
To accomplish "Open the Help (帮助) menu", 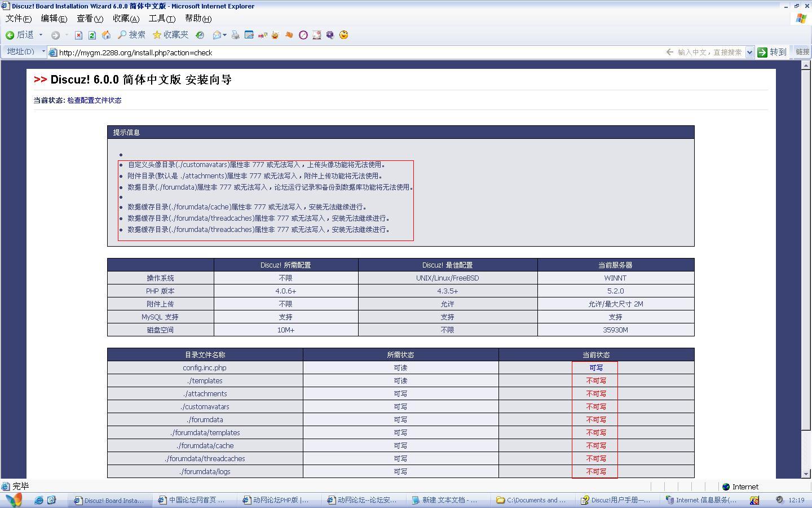I will pyautogui.click(x=198, y=19).
